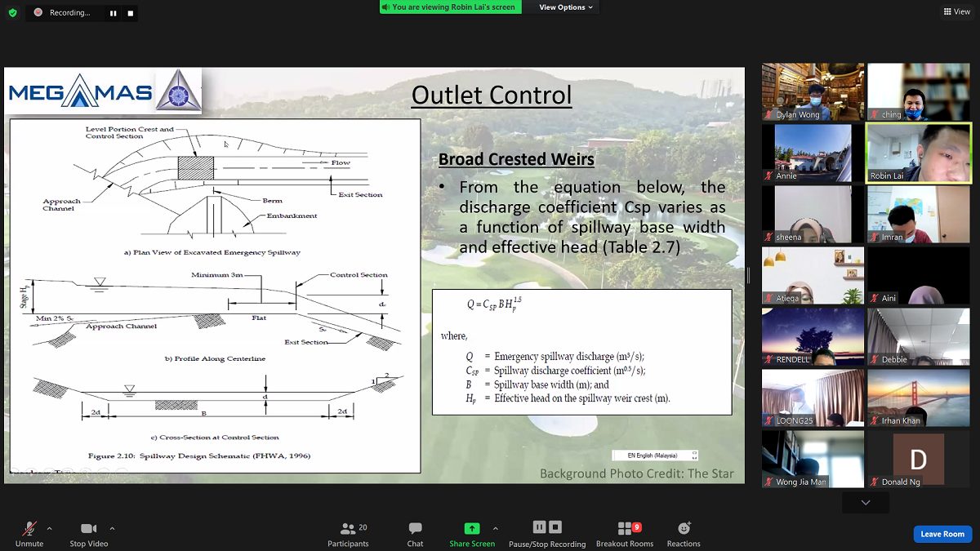This screenshot has width=980, height=551.
Task: Click the Outlet Control slide title
Action: 491,96
